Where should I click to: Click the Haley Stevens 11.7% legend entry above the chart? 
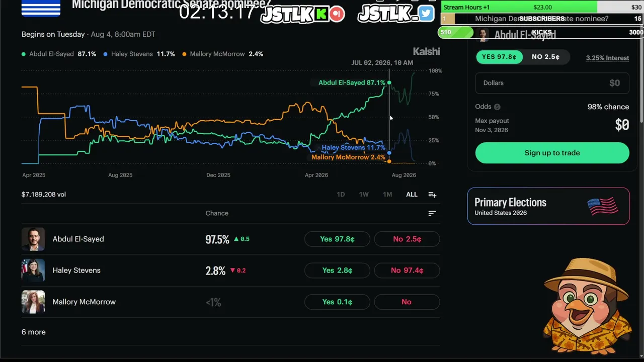[x=139, y=54]
